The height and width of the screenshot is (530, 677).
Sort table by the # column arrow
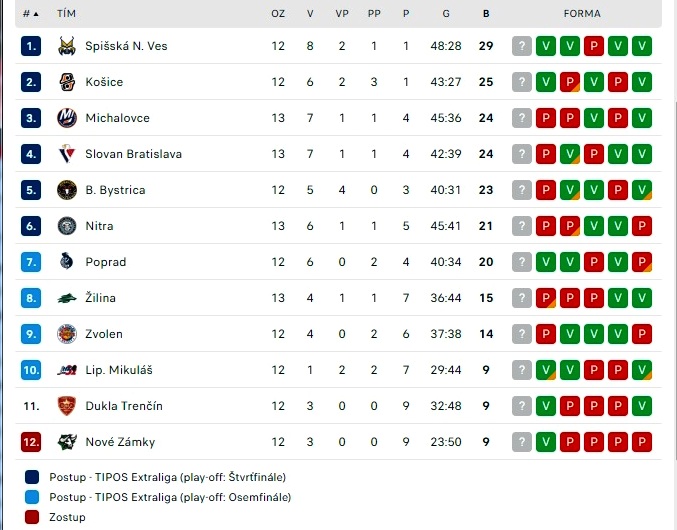coord(31,14)
